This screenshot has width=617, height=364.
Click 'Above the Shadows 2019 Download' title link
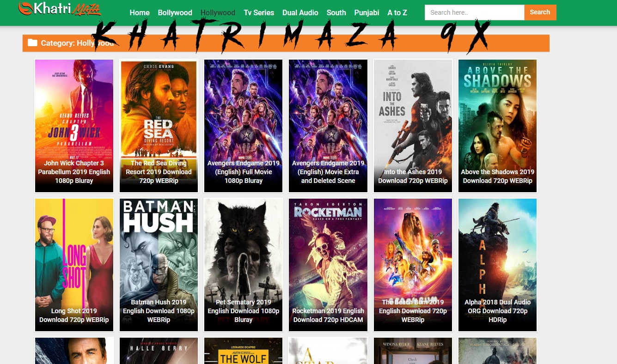[497, 176]
